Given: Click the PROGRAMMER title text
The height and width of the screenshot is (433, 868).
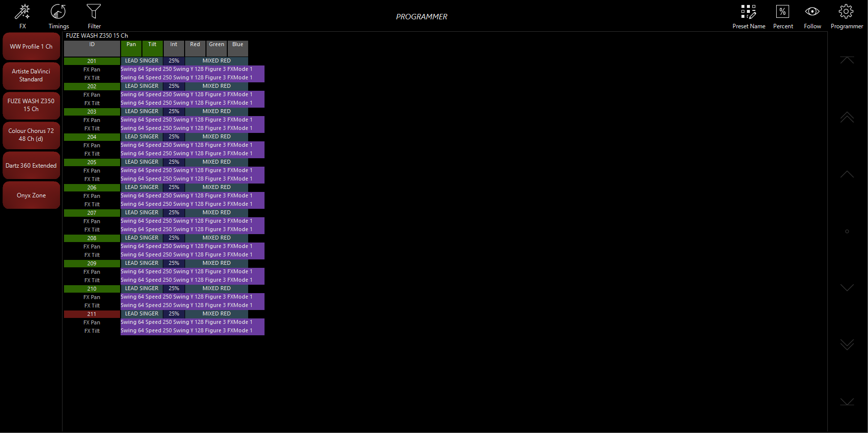Looking at the screenshot, I should click(x=422, y=17).
